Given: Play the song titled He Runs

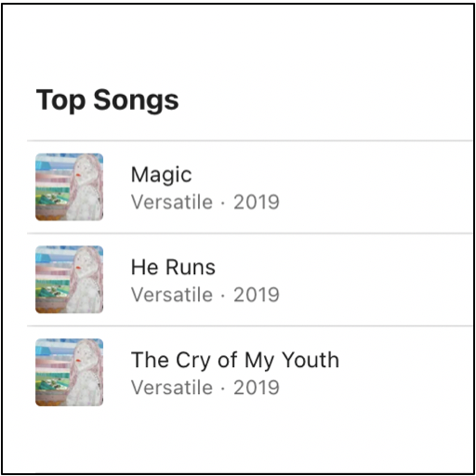Looking at the screenshot, I should (x=173, y=267).
